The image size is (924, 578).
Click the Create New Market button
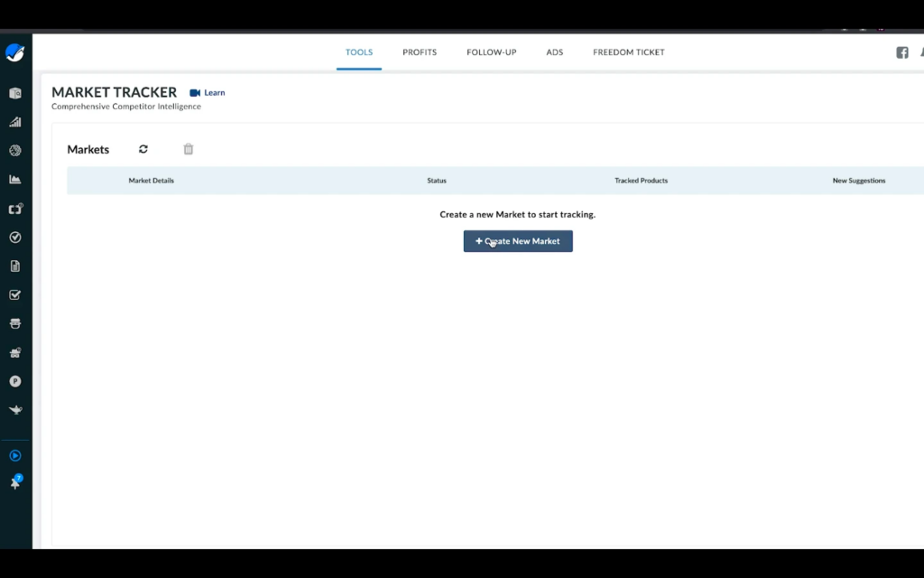(517, 241)
